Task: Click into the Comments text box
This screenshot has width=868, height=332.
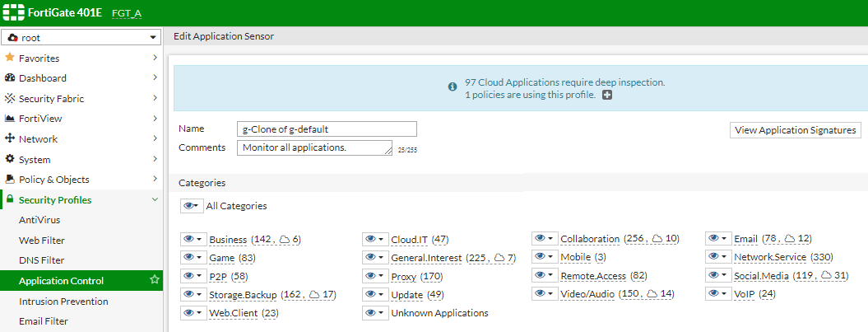Action: point(314,147)
